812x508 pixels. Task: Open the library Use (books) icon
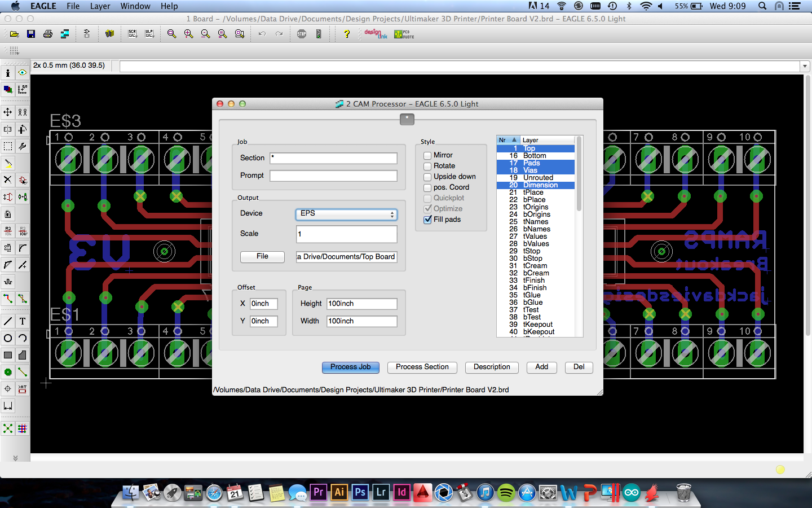click(109, 34)
